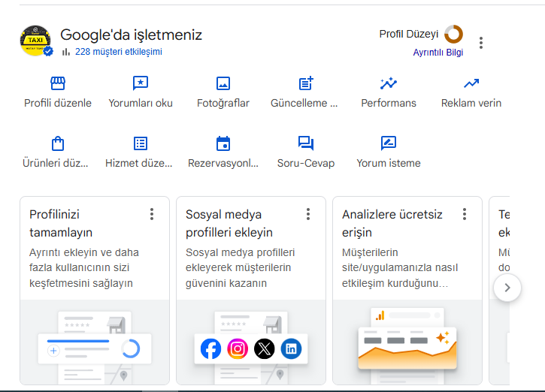Click the Profili düzenle label
The width and height of the screenshot is (545, 392).
point(58,103)
